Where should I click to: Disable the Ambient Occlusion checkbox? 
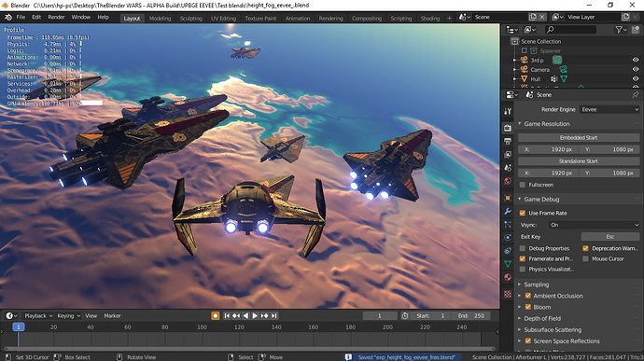pyautogui.click(x=528, y=296)
